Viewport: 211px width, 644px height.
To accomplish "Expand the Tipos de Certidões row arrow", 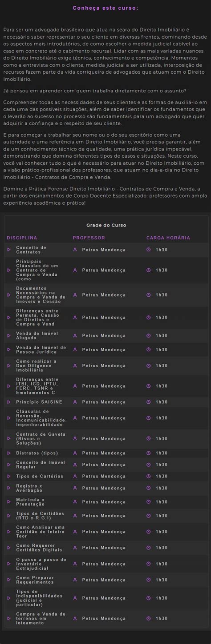I will point(9,516).
